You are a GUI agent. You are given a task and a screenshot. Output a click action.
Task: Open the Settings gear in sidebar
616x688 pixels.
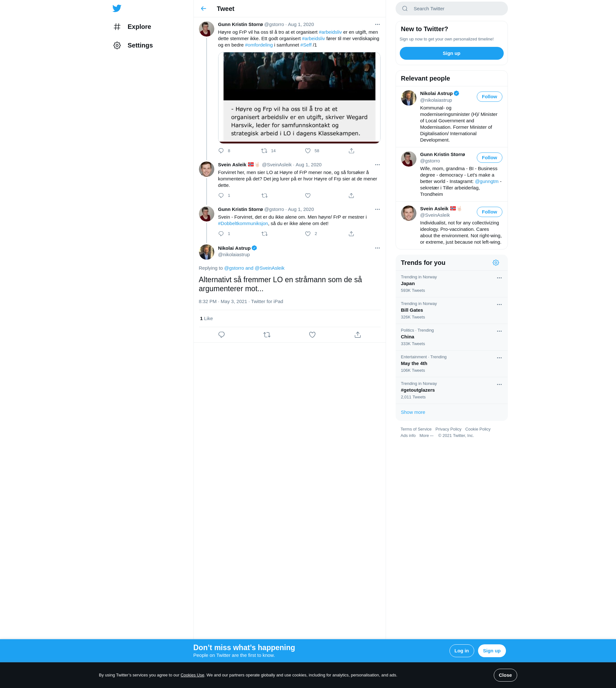pyautogui.click(x=117, y=45)
